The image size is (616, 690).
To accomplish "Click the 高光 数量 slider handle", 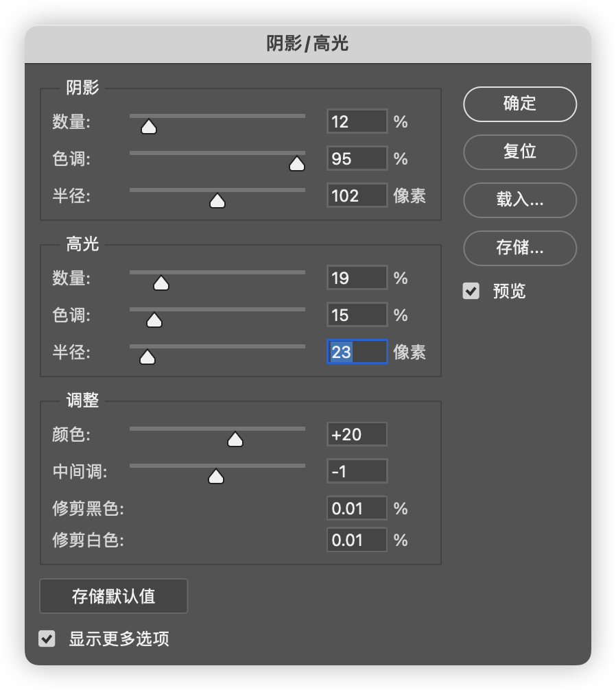I will tap(161, 283).
